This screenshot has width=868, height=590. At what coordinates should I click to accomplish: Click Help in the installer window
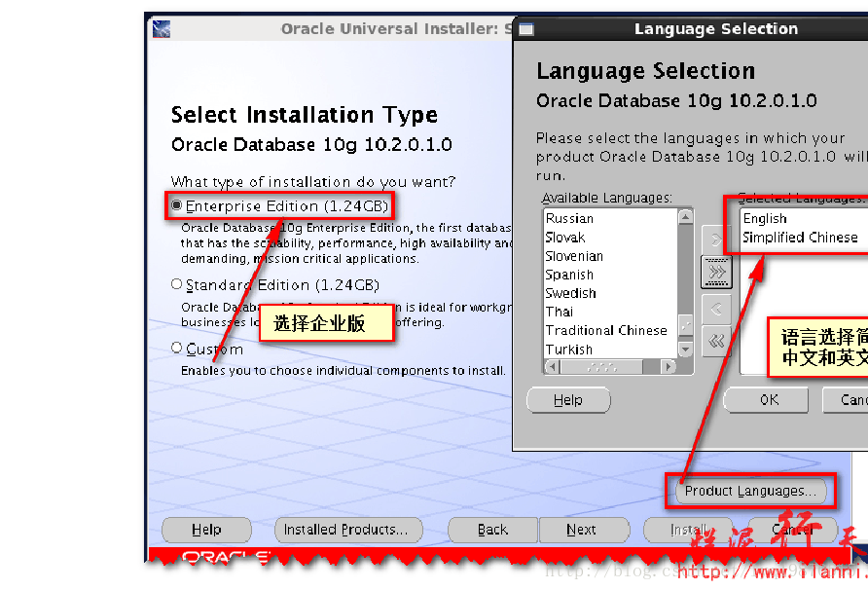click(x=206, y=530)
